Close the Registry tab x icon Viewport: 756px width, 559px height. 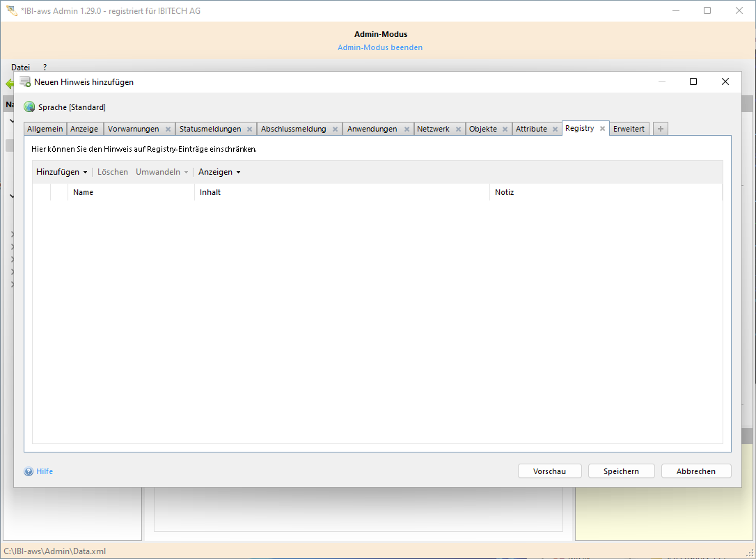602,129
